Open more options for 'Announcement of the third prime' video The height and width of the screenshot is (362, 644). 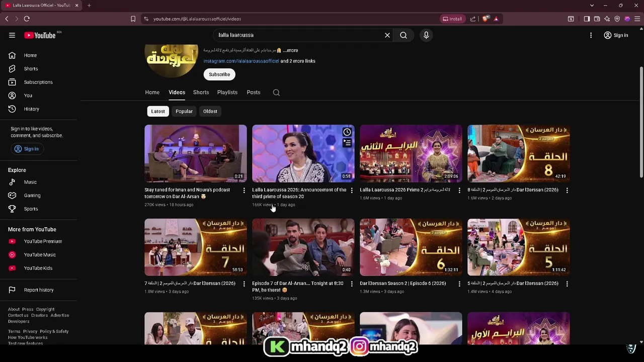(352, 191)
